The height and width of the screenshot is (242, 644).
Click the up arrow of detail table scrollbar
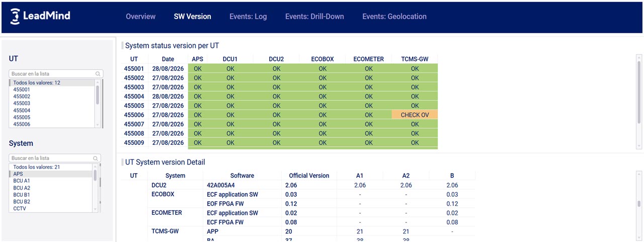pyautogui.click(x=639, y=174)
